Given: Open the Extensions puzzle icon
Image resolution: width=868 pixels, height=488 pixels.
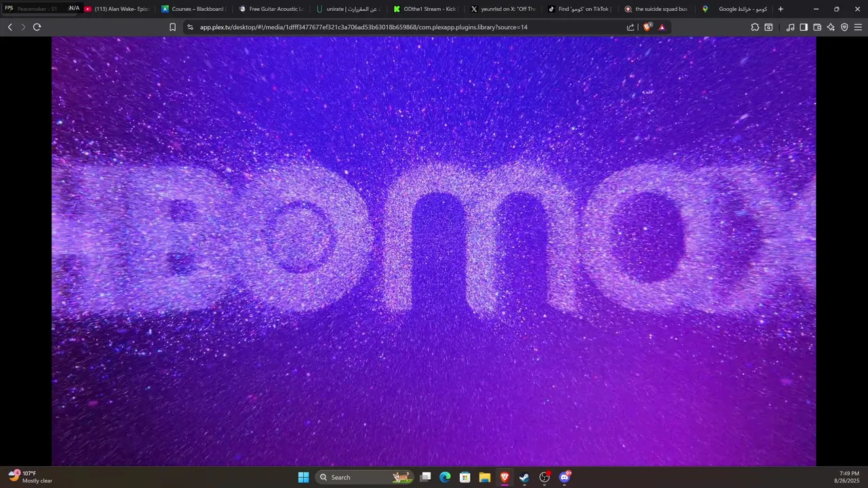Looking at the screenshot, I should click(x=755, y=27).
